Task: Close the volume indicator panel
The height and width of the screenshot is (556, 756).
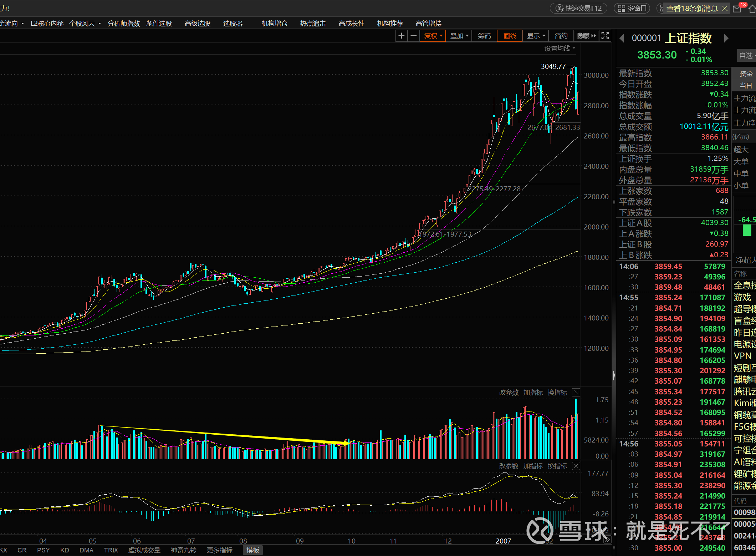Action: (x=576, y=393)
